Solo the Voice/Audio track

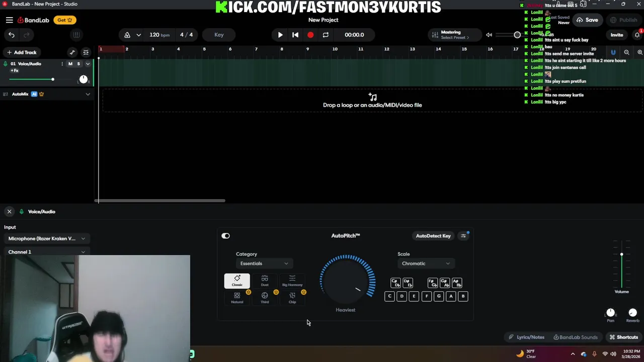pos(78,64)
